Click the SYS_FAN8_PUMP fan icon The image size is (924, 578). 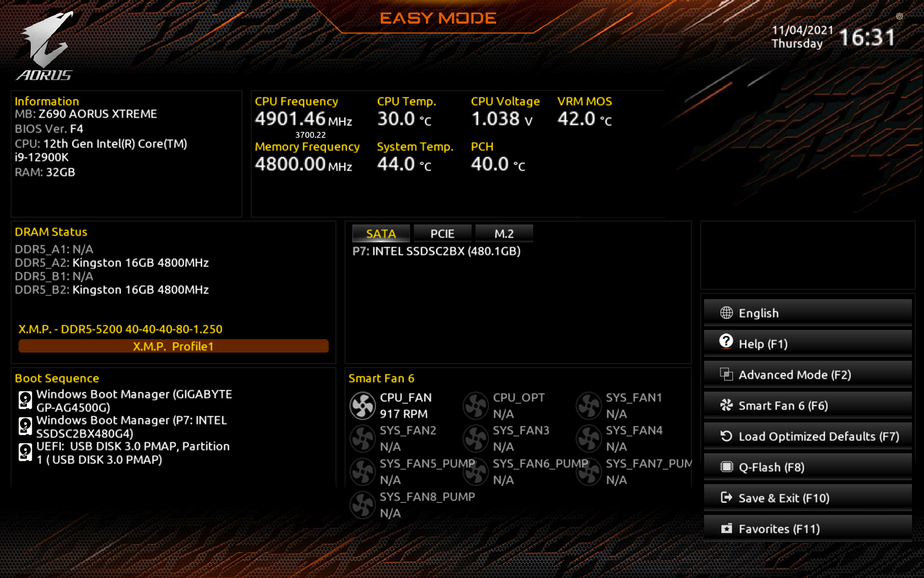click(x=362, y=505)
